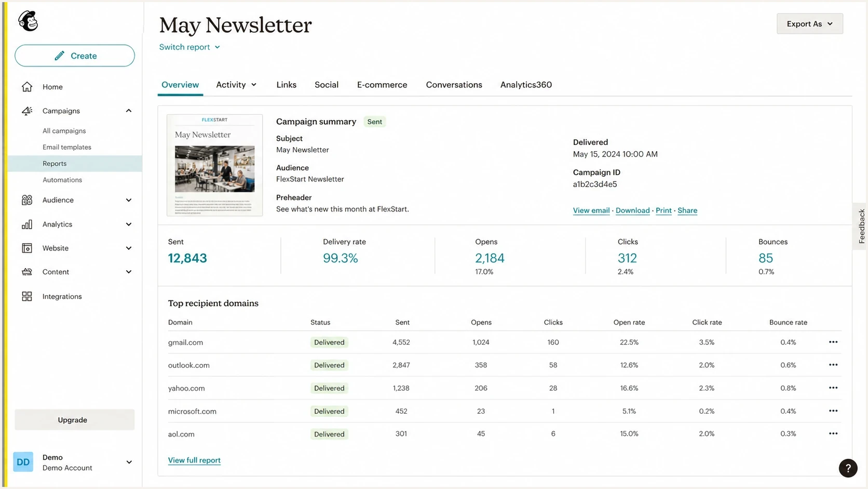This screenshot has width=868, height=489.
Task: Open Email templates in sidebar
Action: click(x=66, y=147)
